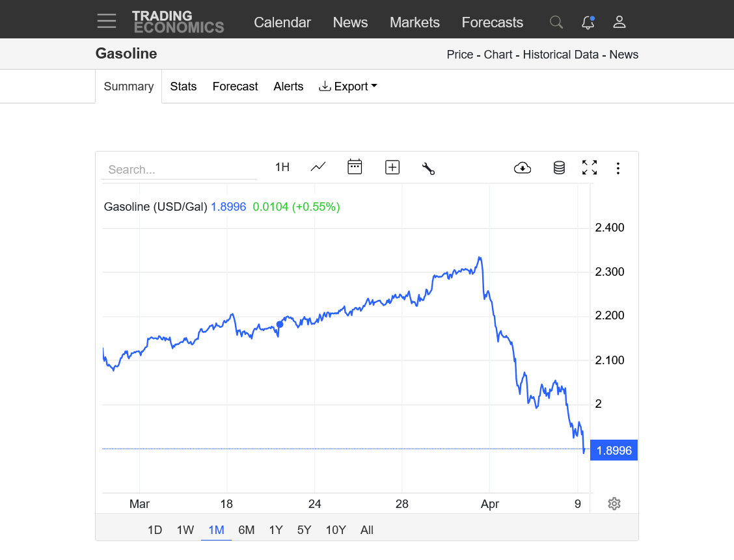Open Markets in top navigation

[x=415, y=22]
